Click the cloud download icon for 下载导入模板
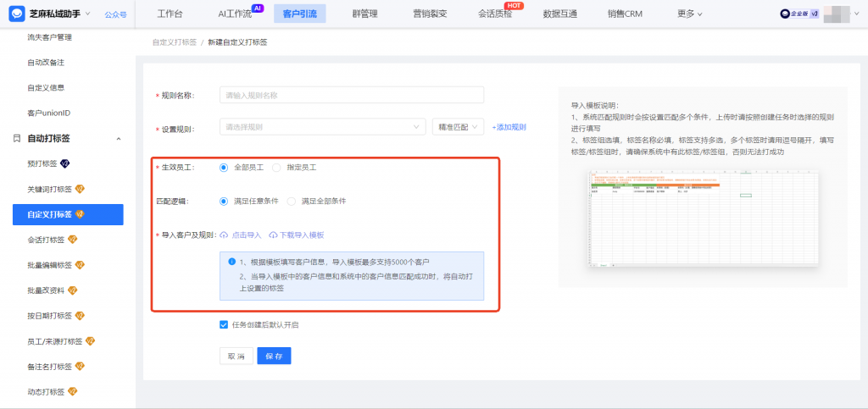 pos(273,235)
